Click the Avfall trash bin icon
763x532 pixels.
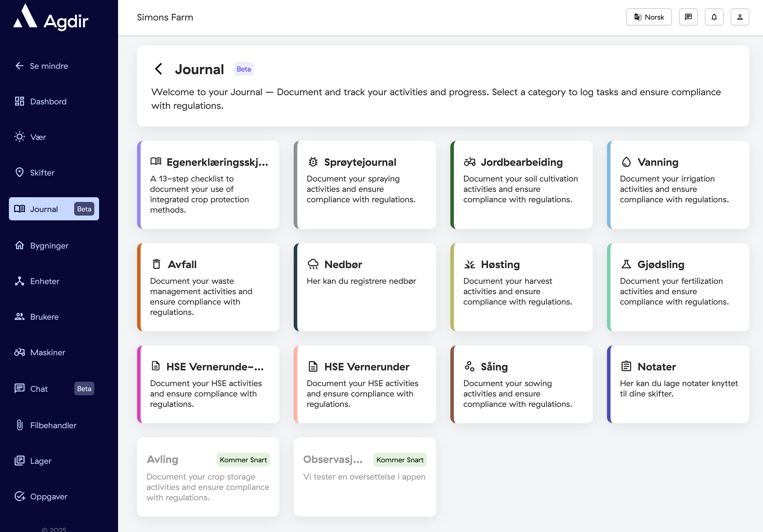coord(156,264)
